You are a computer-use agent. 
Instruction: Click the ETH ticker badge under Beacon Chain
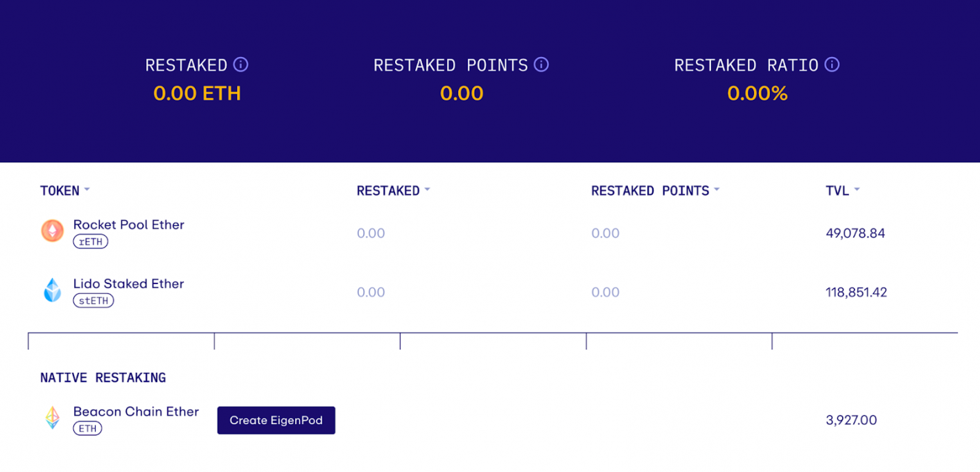click(x=87, y=429)
